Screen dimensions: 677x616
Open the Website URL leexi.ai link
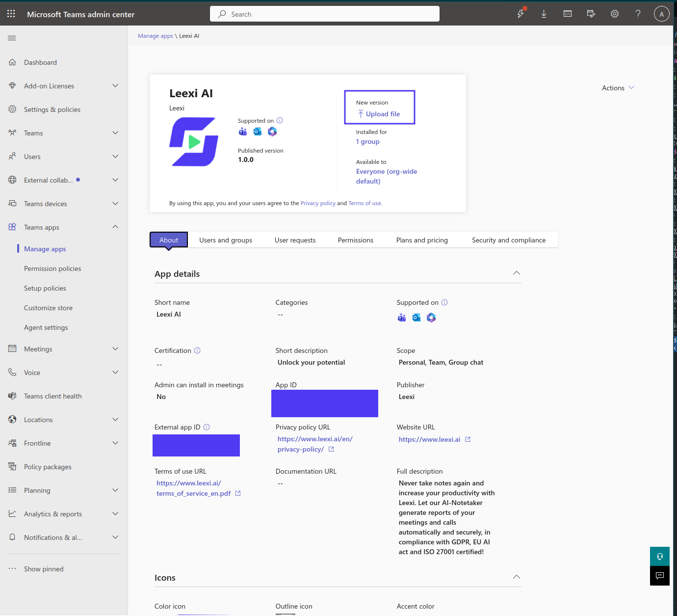click(x=429, y=439)
